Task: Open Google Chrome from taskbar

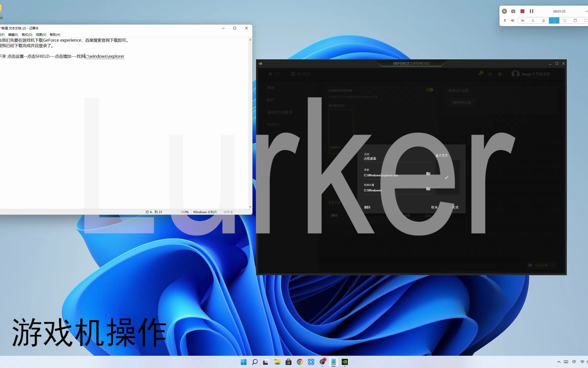Action: (x=300, y=362)
